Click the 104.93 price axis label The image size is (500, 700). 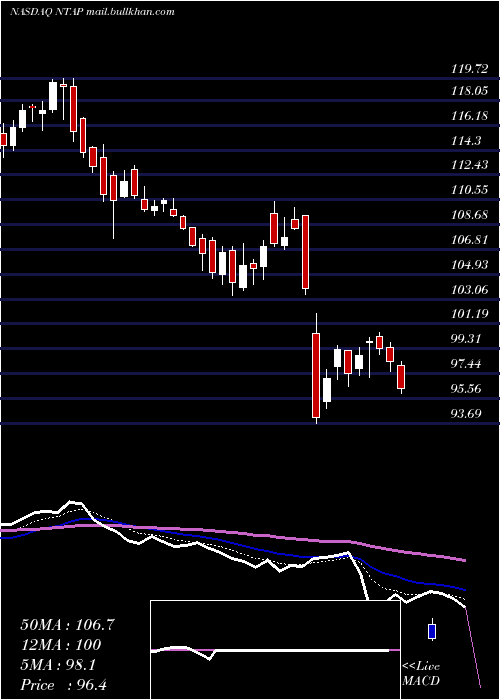[x=469, y=265]
